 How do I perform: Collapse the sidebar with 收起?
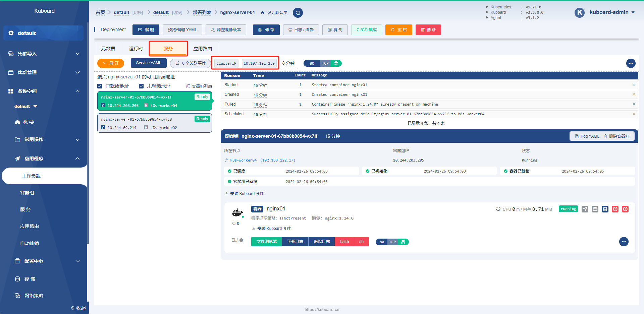(x=78, y=308)
